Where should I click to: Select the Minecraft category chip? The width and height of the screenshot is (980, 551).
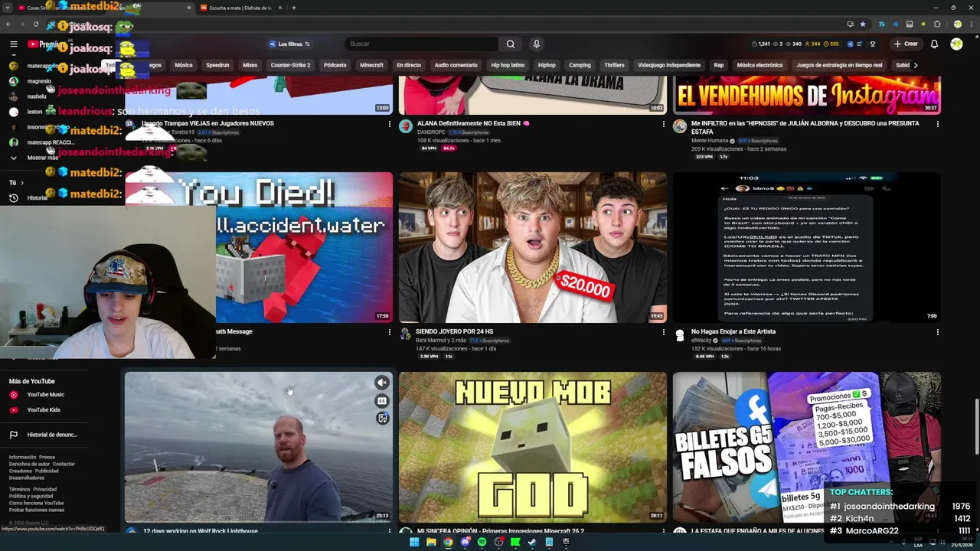(371, 65)
